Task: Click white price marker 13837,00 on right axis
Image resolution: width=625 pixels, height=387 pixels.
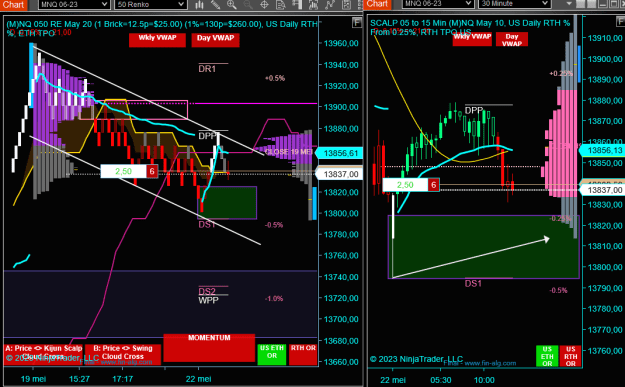Action: 602,190
